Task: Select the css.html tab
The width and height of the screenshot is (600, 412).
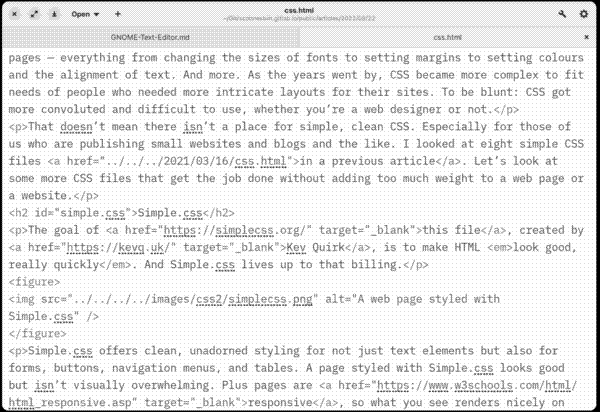Action: coord(447,37)
